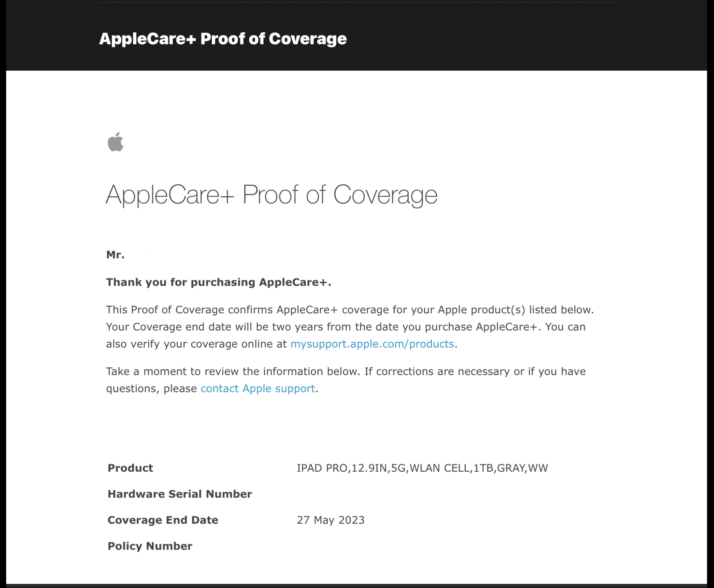Click the 'IPAD PRO,12.9IN,5G,WLAN CELL,1TB,GRAY,WW' value
The height and width of the screenshot is (588, 714).
[422, 468]
